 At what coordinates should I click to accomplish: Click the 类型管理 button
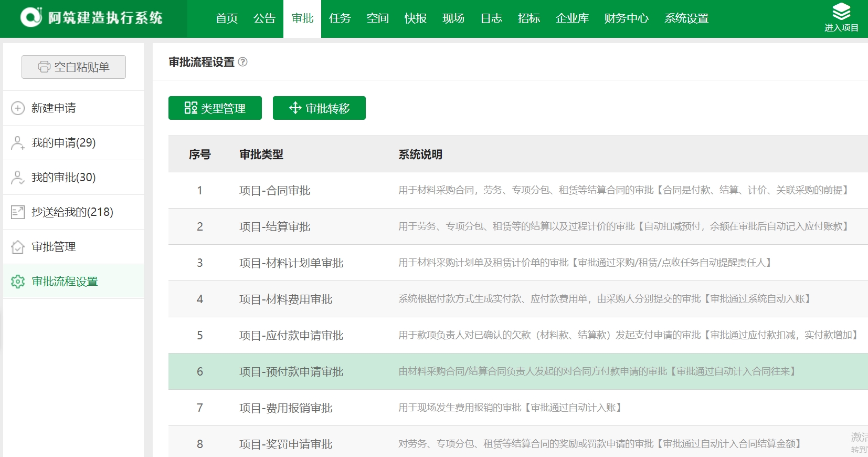(215, 108)
